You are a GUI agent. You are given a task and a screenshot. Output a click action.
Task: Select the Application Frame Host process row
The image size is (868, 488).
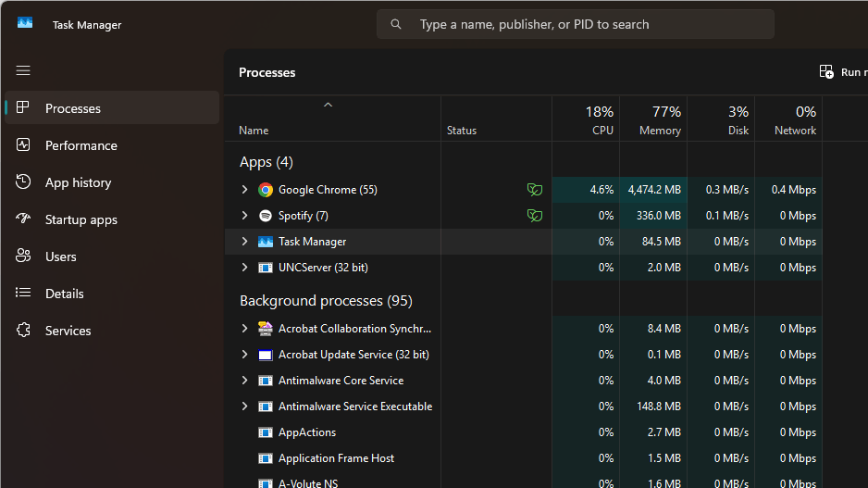click(x=336, y=458)
